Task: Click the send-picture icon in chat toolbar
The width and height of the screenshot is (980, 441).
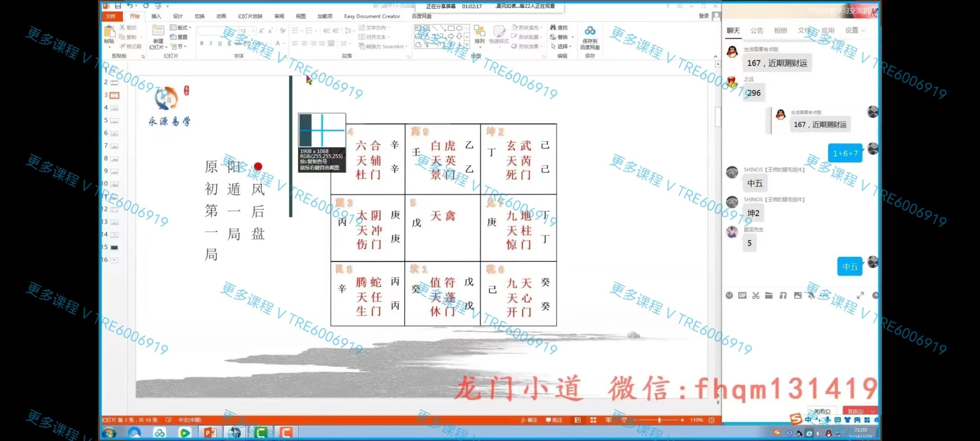Action: coord(798,295)
